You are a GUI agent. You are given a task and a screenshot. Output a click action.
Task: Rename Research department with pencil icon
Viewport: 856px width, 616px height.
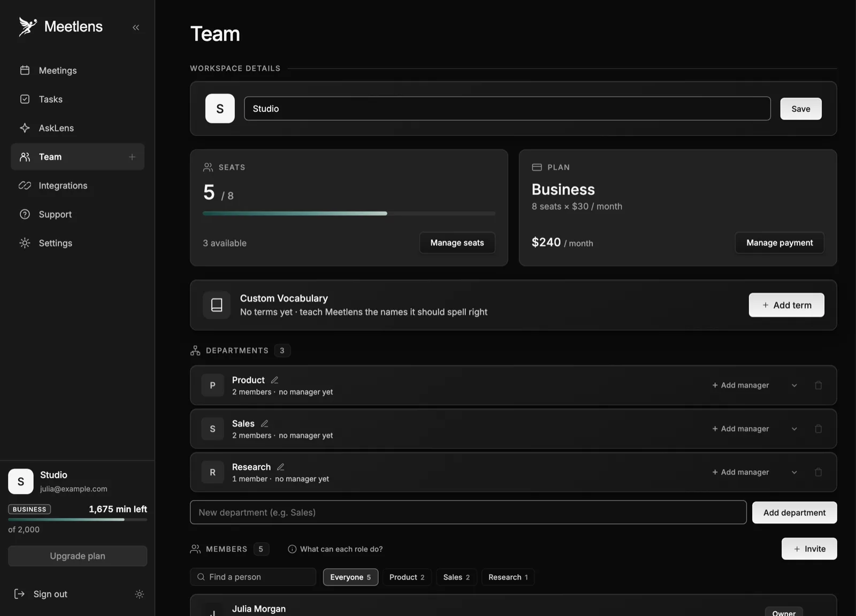click(x=280, y=467)
